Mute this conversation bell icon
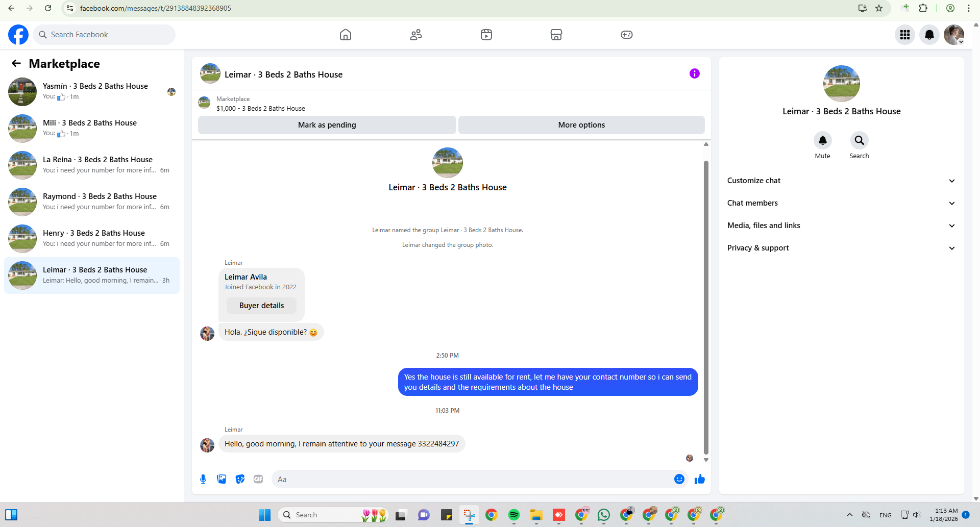 [822, 140]
